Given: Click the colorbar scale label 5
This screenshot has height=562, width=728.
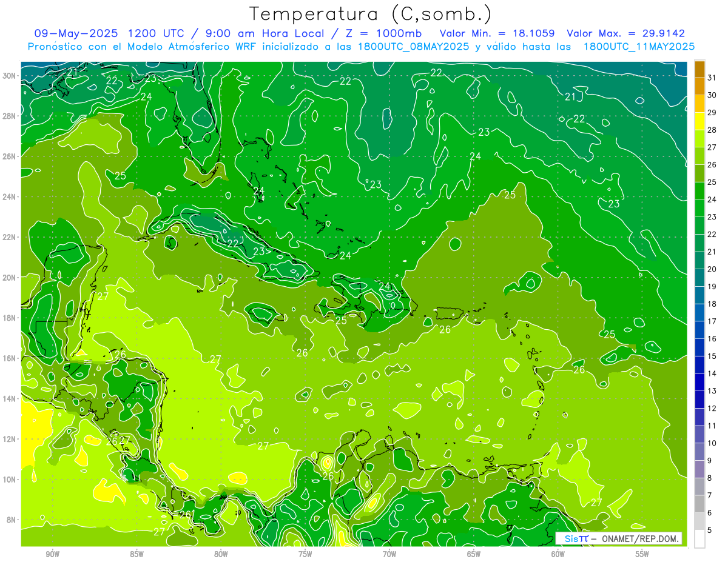Looking at the screenshot, I should [710, 530].
